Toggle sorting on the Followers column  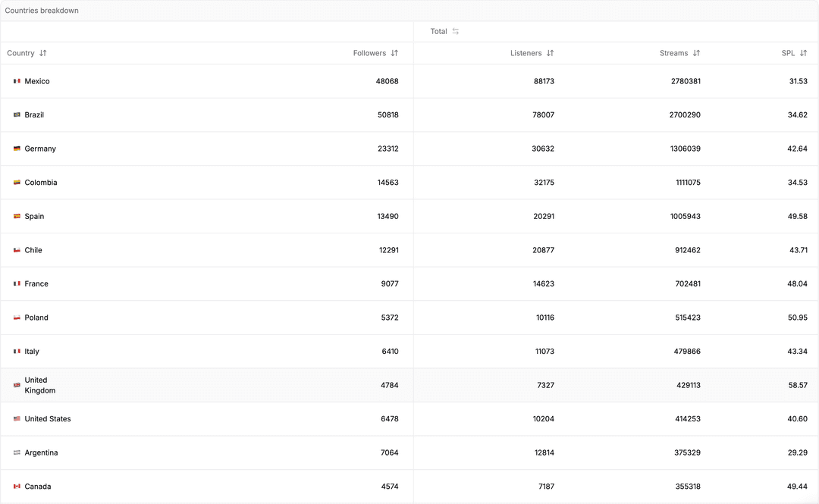point(394,53)
